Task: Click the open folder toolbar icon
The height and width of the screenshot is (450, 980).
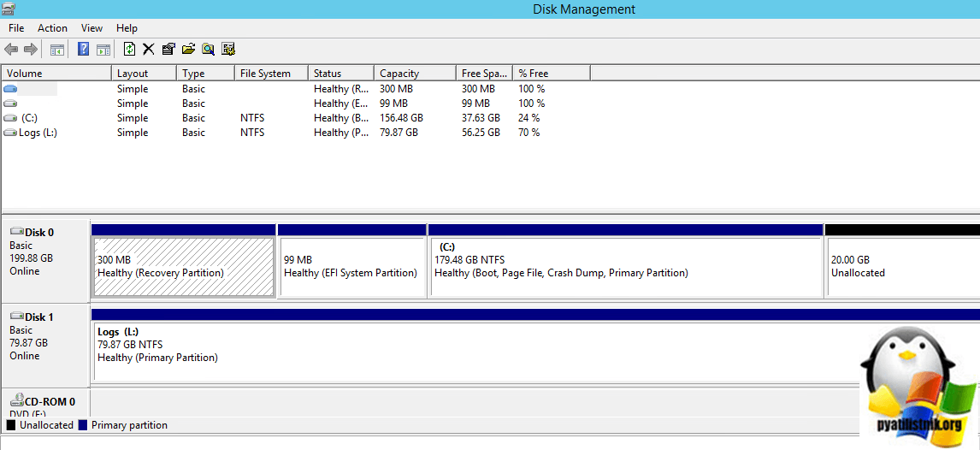Action: point(188,50)
